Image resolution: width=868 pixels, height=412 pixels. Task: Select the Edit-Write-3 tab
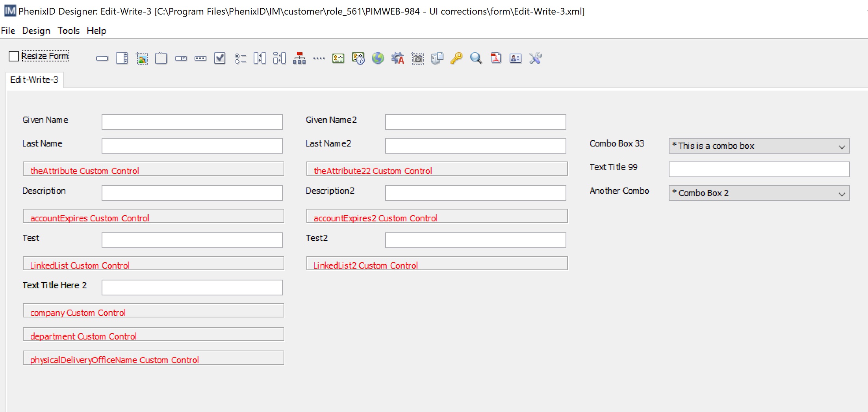click(x=34, y=80)
